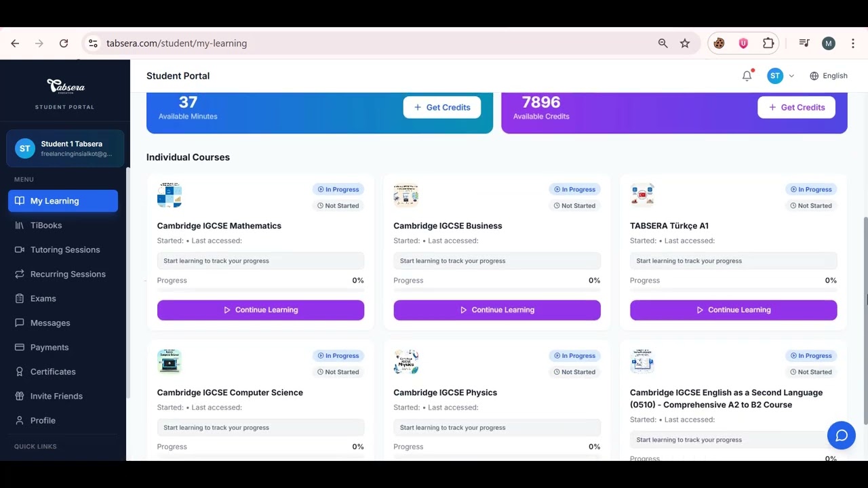Image resolution: width=868 pixels, height=488 pixels.
Task: Open TiBooks in sidebar menu
Action: (x=63, y=225)
